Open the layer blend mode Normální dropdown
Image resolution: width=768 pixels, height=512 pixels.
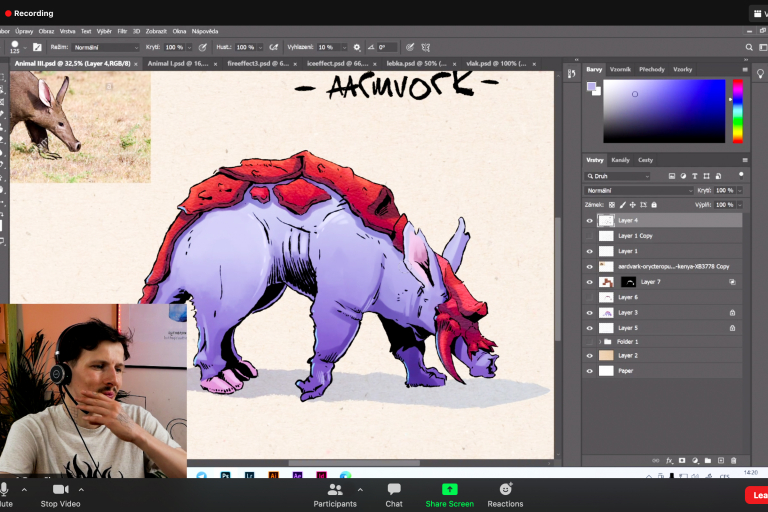[x=638, y=190]
